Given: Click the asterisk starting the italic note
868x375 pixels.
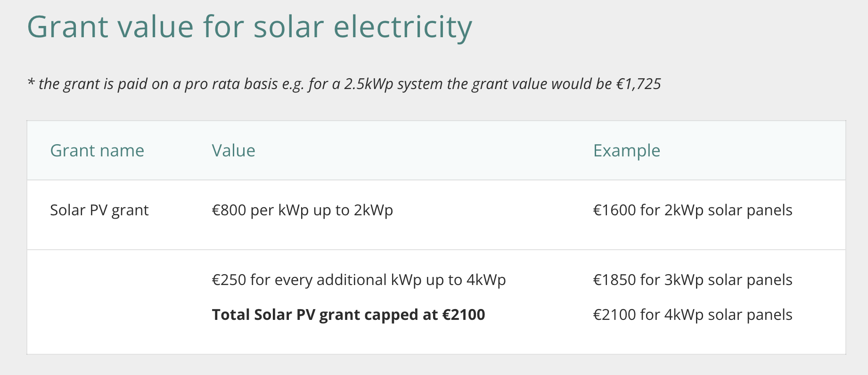Looking at the screenshot, I should point(31,83).
